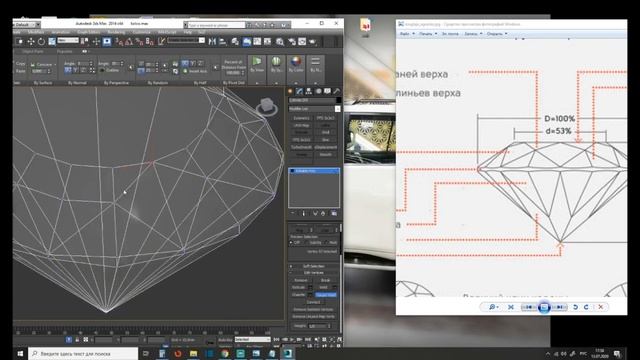Click the ViewCube in the viewport

[267, 106]
